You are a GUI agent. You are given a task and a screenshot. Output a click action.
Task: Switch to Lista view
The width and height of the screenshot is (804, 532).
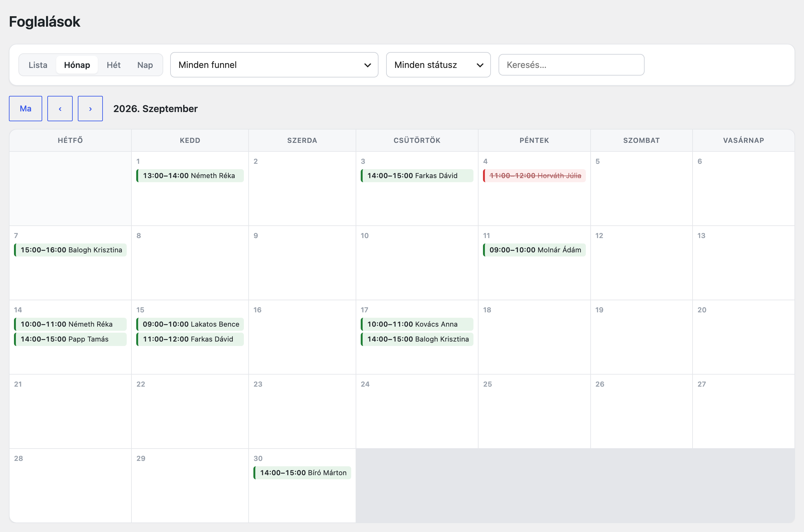(x=38, y=65)
